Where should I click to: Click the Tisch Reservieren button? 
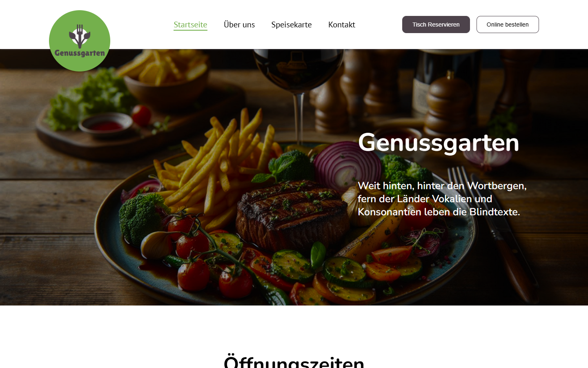point(436,25)
